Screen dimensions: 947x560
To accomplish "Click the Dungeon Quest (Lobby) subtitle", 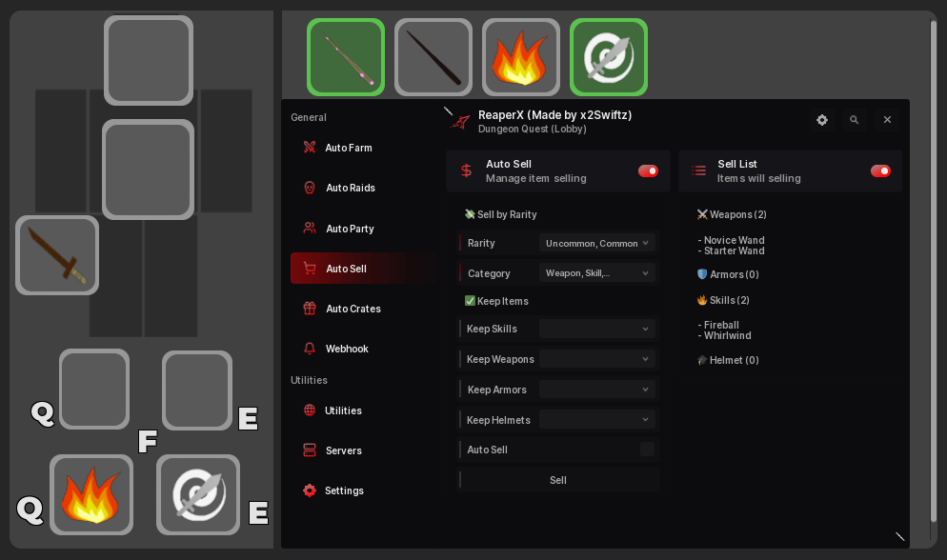I will tap(532, 129).
